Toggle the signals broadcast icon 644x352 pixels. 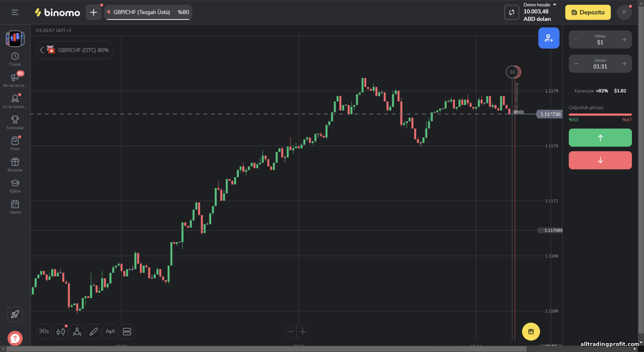click(110, 331)
